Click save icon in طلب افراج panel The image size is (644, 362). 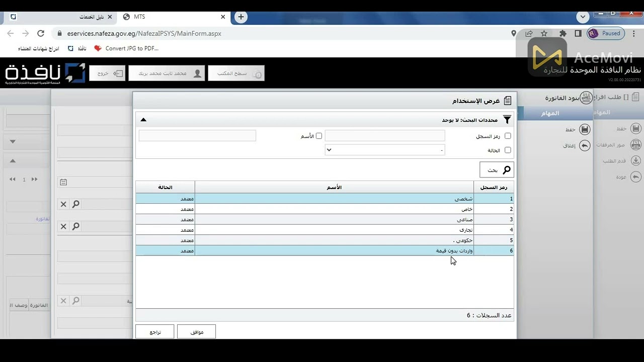coord(636,129)
